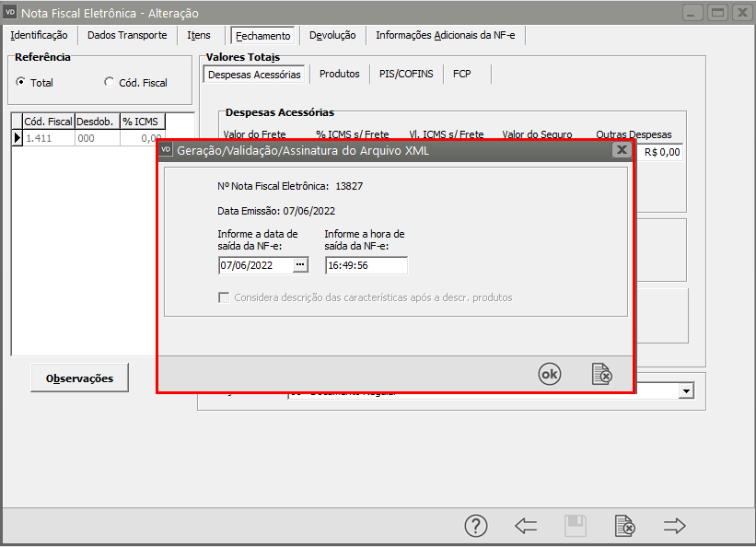Switch to Informações Adicionais da NF-e tab

pos(446,35)
